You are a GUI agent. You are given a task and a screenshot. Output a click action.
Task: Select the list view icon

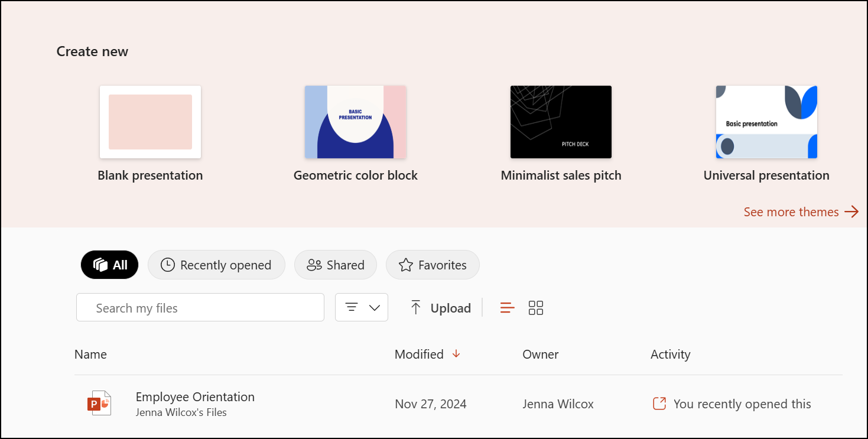tap(507, 307)
